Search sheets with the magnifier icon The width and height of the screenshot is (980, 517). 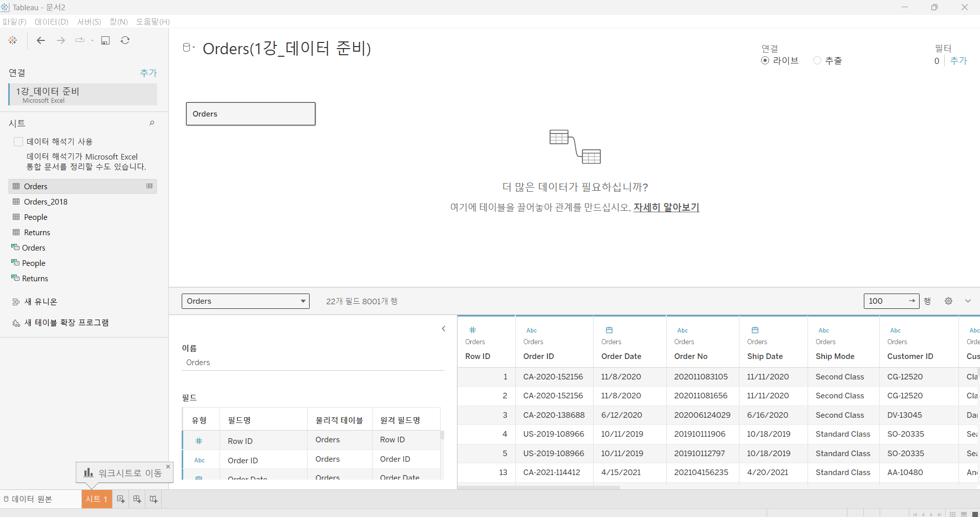pyautogui.click(x=151, y=123)
